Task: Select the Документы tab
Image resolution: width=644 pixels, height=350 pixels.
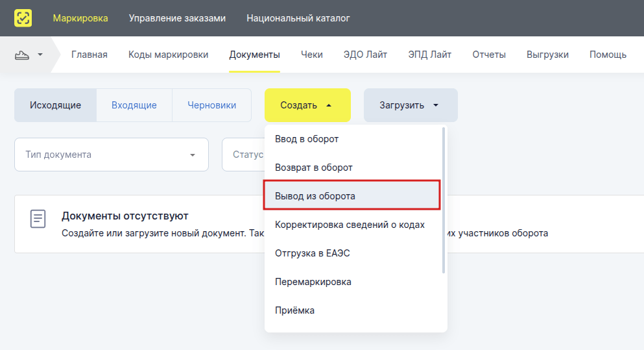Action: [255, 55]
